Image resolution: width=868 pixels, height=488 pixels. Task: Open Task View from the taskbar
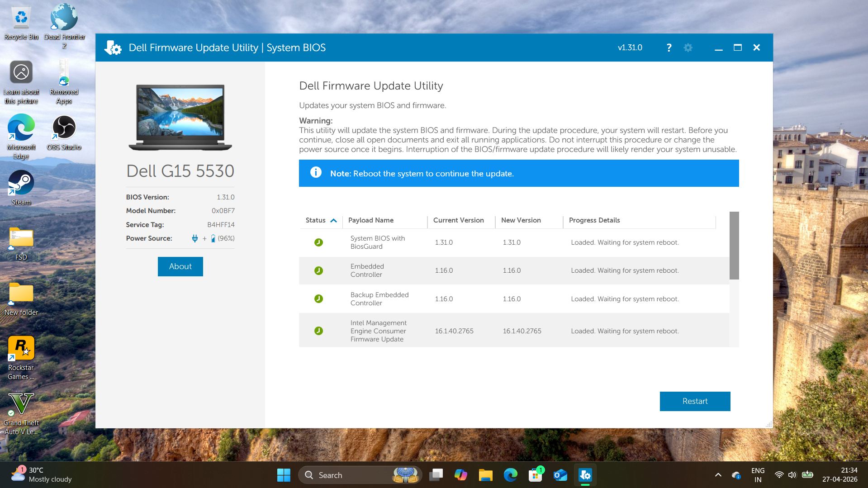tap(436, 475)
